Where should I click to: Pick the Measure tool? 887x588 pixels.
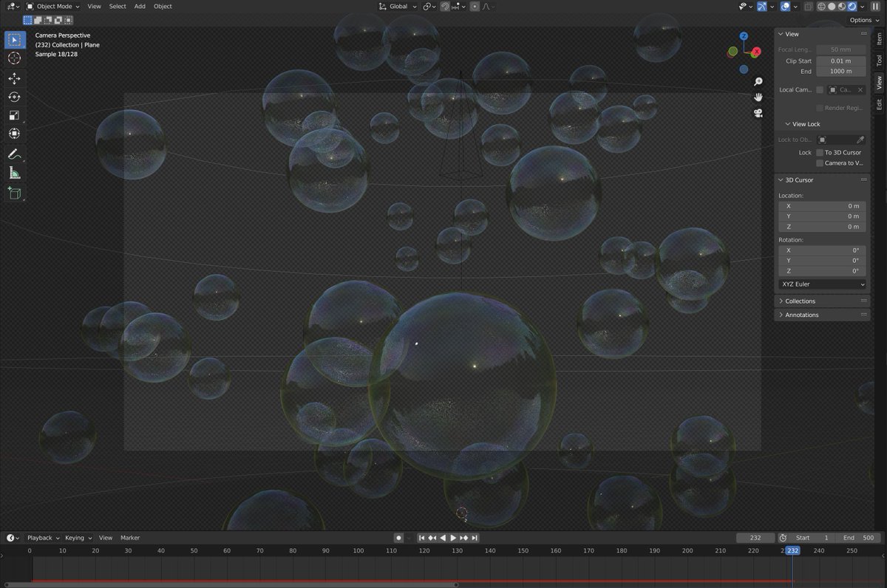(15, 172)
